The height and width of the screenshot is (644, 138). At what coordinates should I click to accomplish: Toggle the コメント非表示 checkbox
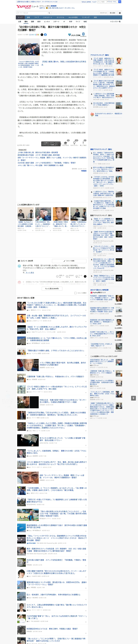coord(75,293)
